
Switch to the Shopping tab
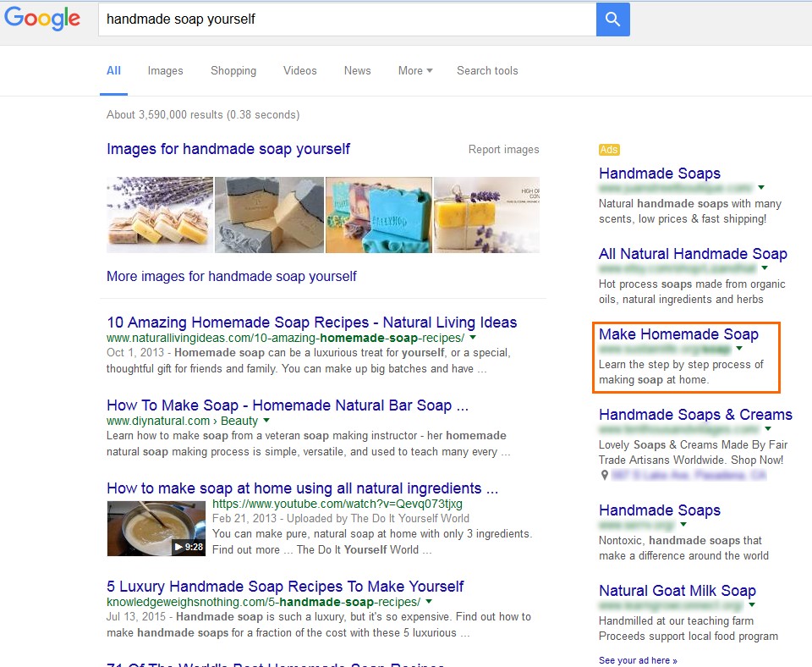(233, 70)
